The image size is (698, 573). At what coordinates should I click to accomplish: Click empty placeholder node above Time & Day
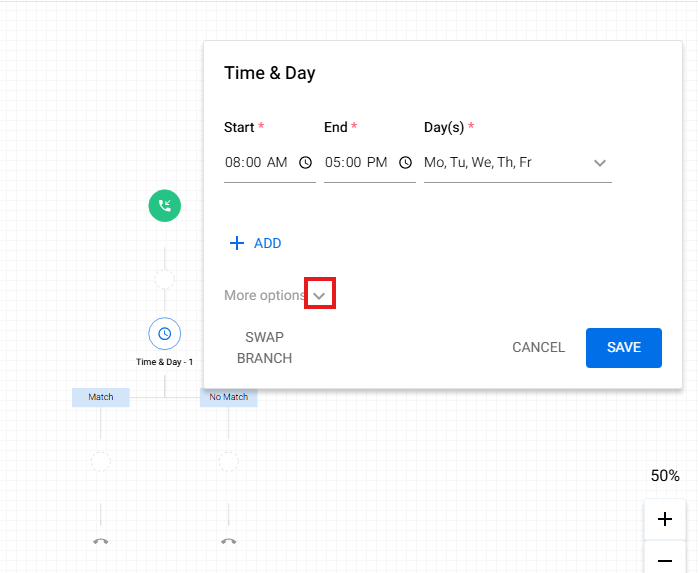[x=165, y=280]
